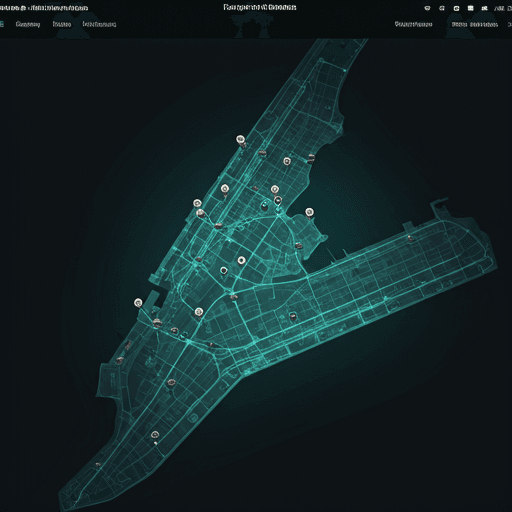512x512 pixels.
Task: Click the third icon in the top-right header icon group
Action: tap(456, 8)
